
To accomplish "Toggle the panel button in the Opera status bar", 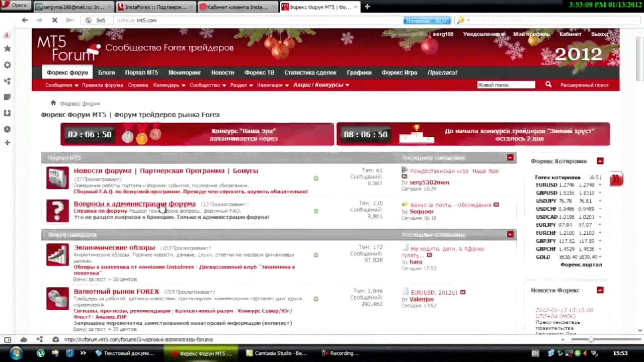I will click(8, 339).
